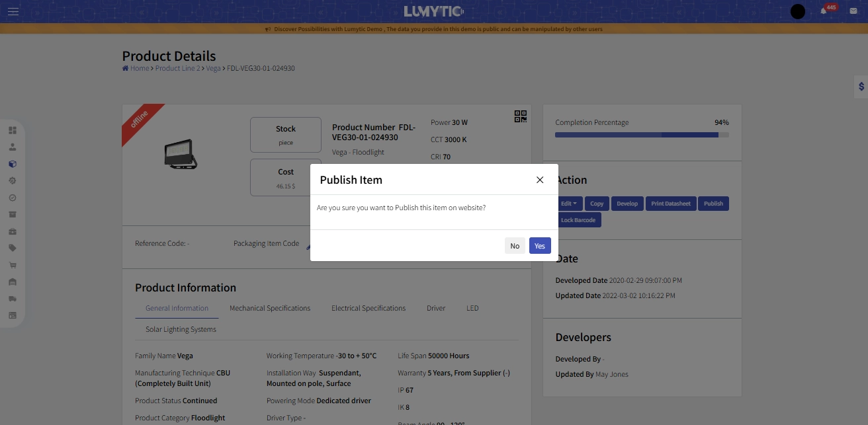Click No to cancel publishing
Image resolution: width=868 pixels, height=425 pixels.
[x=515, y=246]
